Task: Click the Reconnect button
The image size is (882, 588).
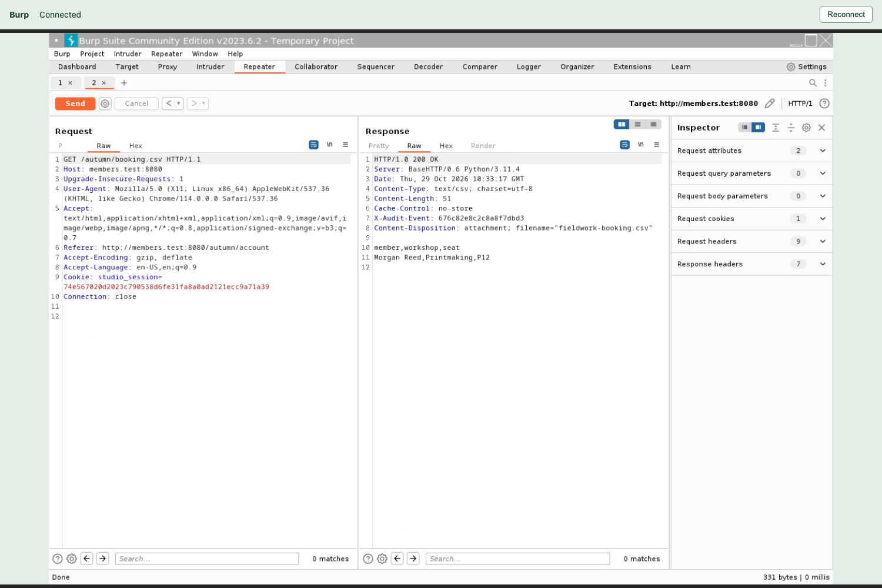Action: [x=846, y=15]
